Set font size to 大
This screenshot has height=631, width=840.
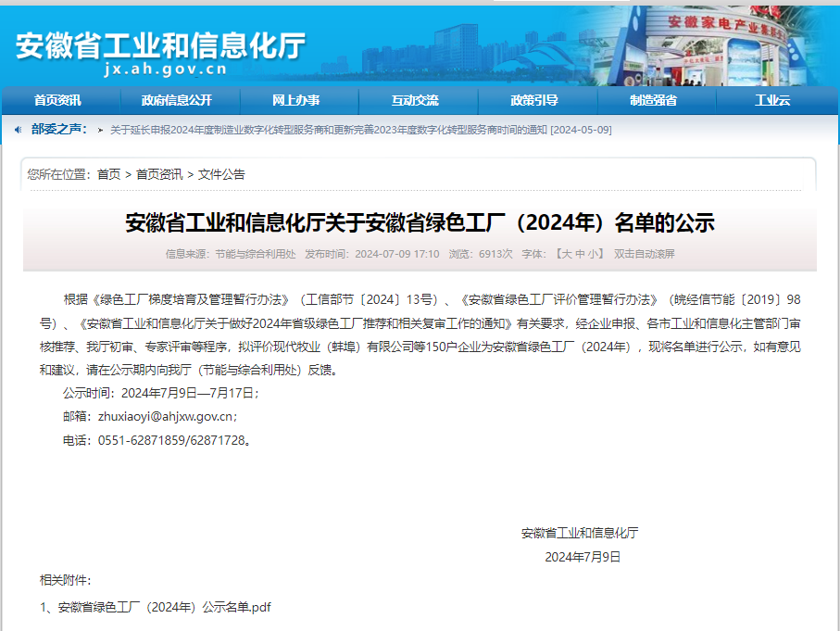point(567,254)
